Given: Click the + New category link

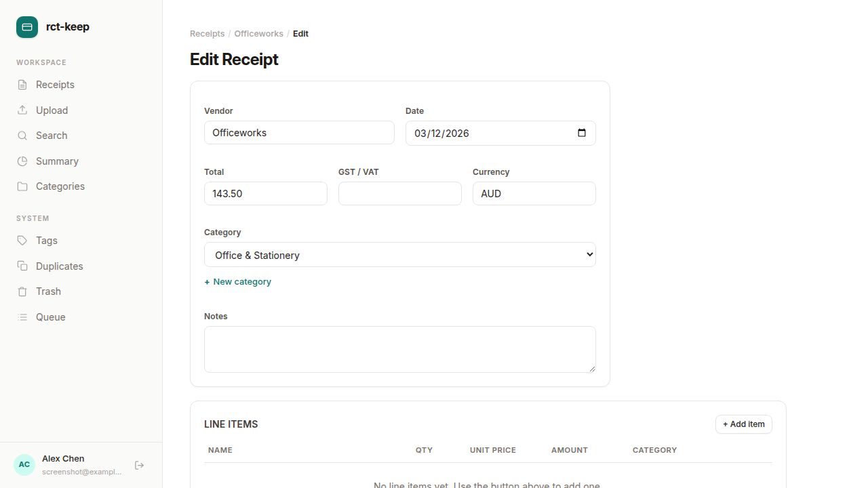Looking at the screenshot, I should (x=237, y=281).
